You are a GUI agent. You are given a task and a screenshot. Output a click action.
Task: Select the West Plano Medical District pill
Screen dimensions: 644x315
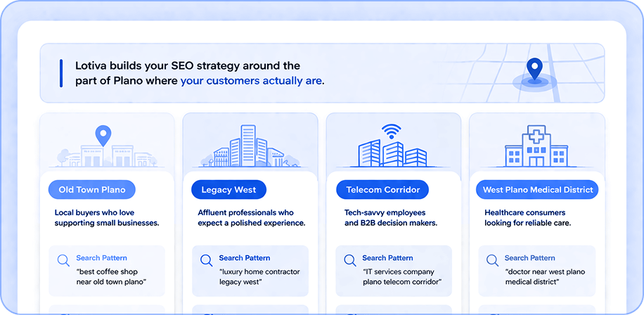click(x=537, y=190)
